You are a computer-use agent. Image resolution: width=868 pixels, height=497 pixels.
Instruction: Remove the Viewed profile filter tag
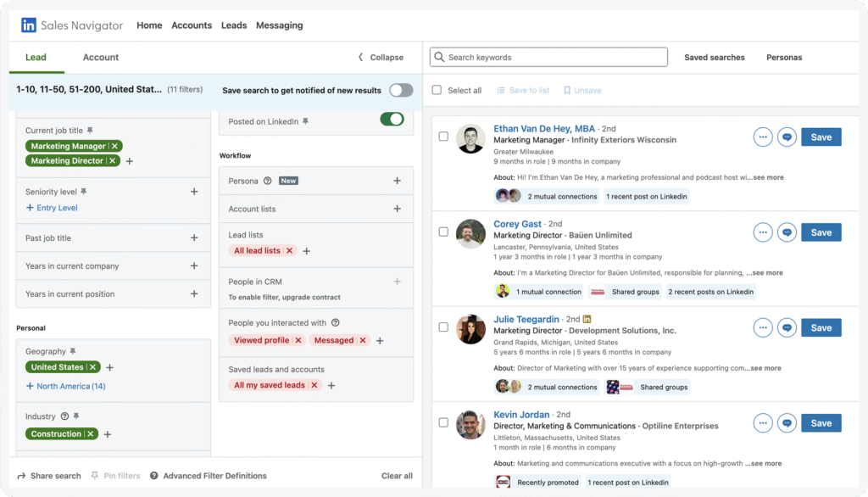click(x=298, y=340)
